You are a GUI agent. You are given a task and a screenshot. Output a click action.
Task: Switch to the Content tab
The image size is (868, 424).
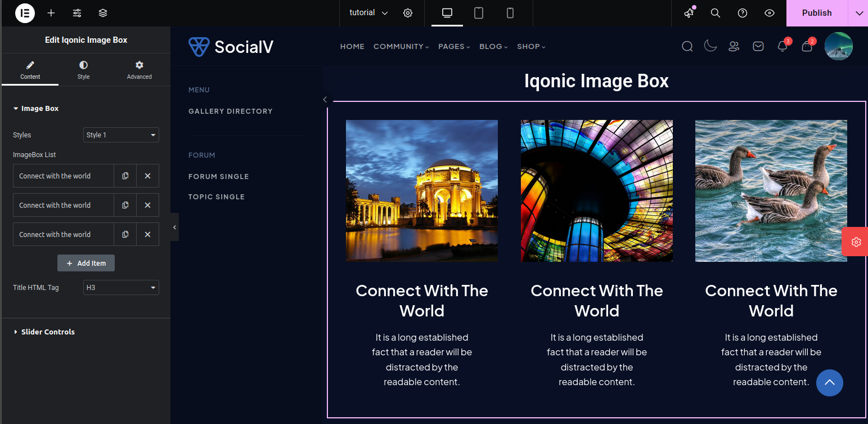pos(30,70)
